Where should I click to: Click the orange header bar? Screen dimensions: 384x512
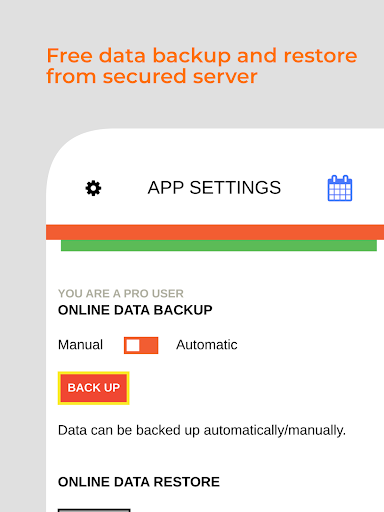click(x=215, y=232)
